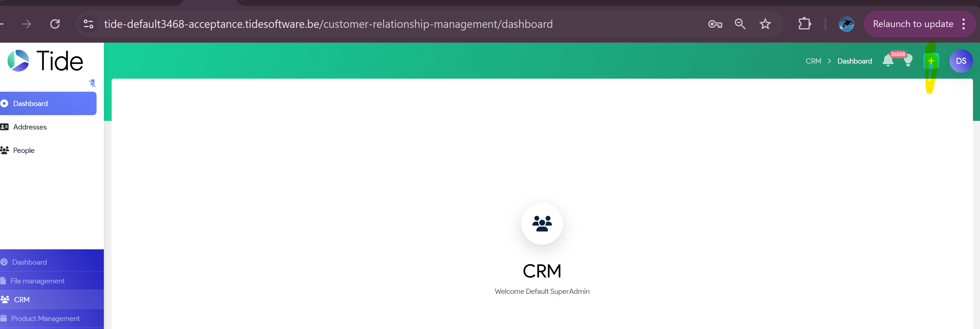This screenshot has height=329, width=980.
Task: Switch to the File management module
Action: point(37,281)
